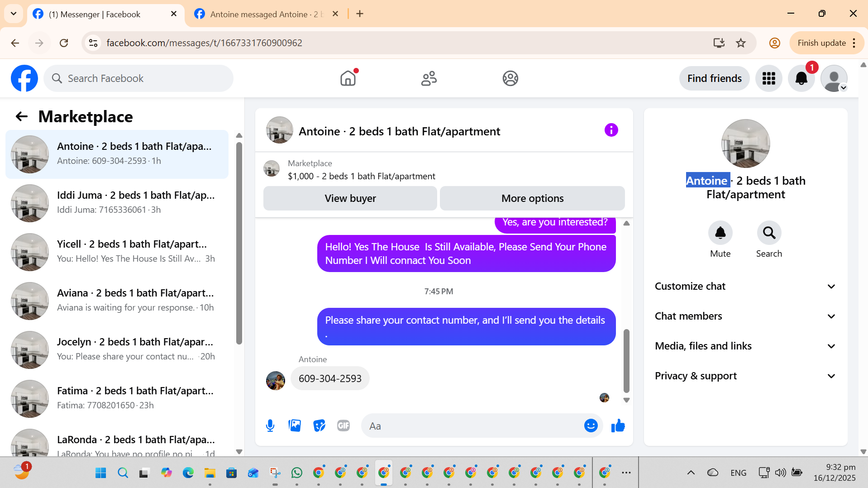868x488 pixels.
Task: Open the account profile avatar menu
Action: (x=834, y=78)
